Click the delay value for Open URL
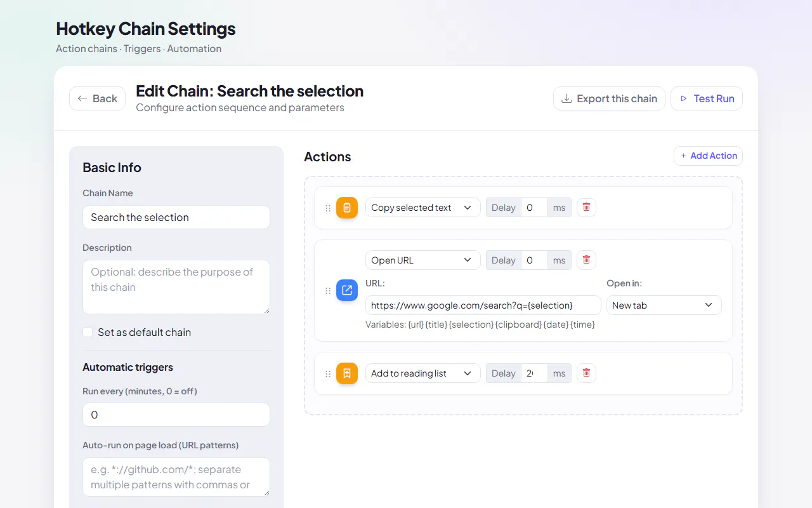812x508 pixels. pyautogui.click(x=534, y=260)
